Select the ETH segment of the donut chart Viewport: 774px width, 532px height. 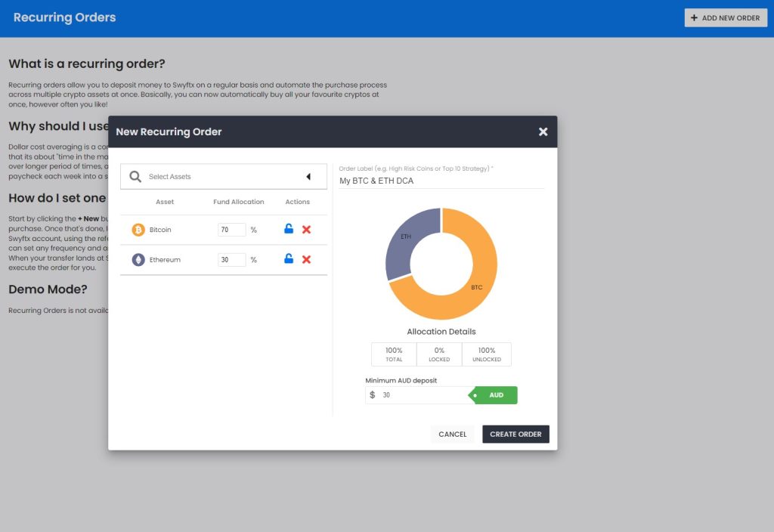(406, 236)
